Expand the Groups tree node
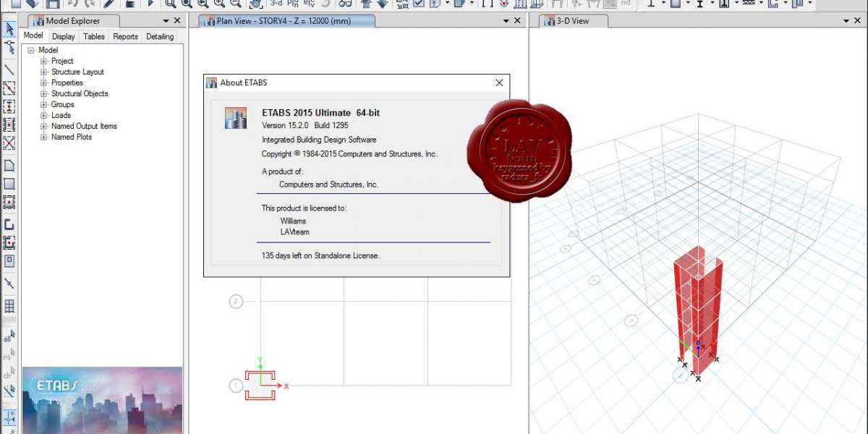The image size is (868, 434). (x=44, y=105)
